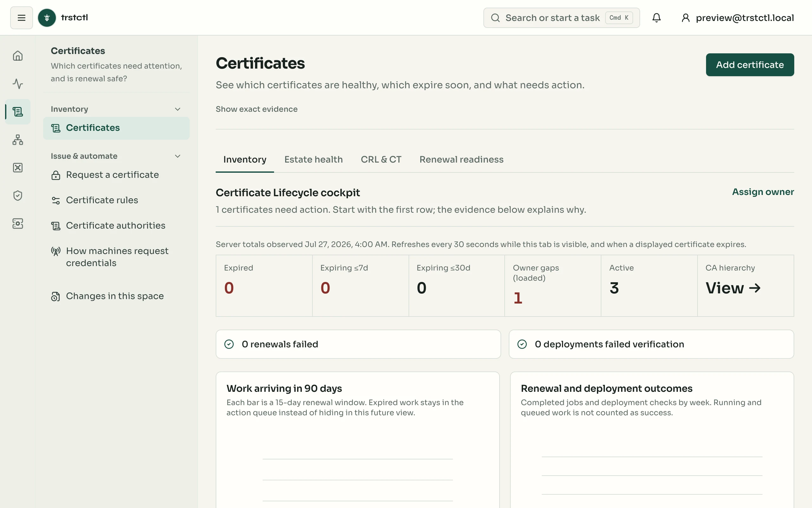Click the Expiring ≤7d tile

[x=360, y=285]
